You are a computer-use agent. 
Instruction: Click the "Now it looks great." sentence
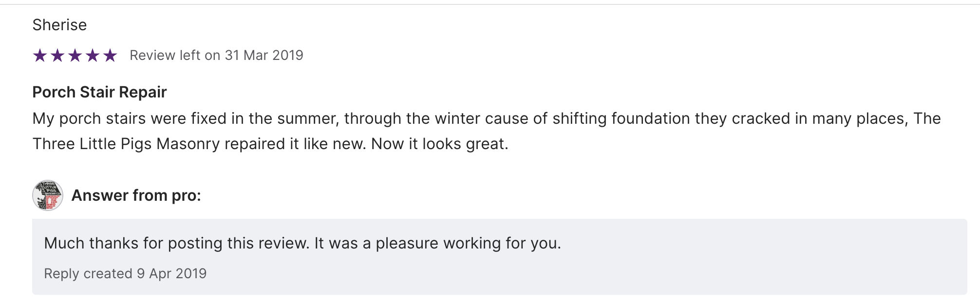pos(439,144)
